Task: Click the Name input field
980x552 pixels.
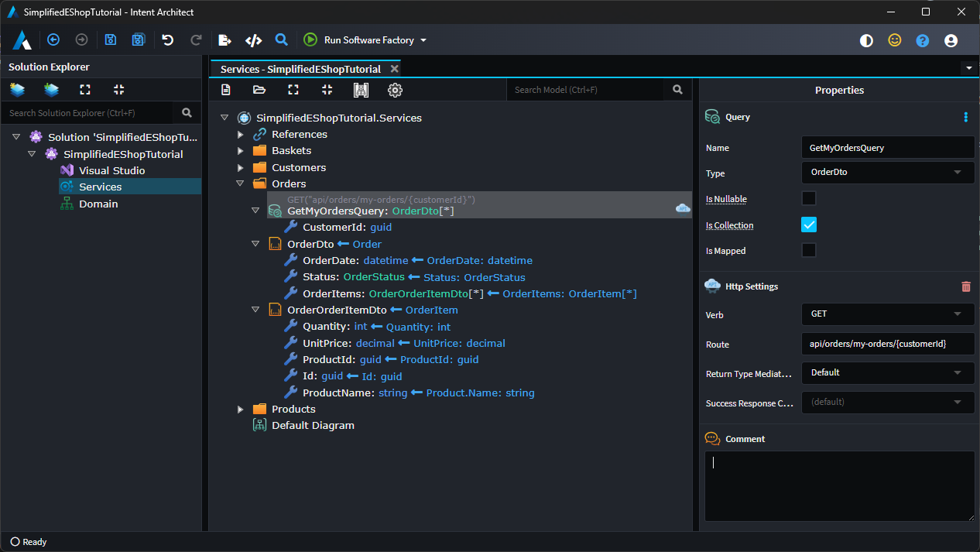Action: point(888,147)
